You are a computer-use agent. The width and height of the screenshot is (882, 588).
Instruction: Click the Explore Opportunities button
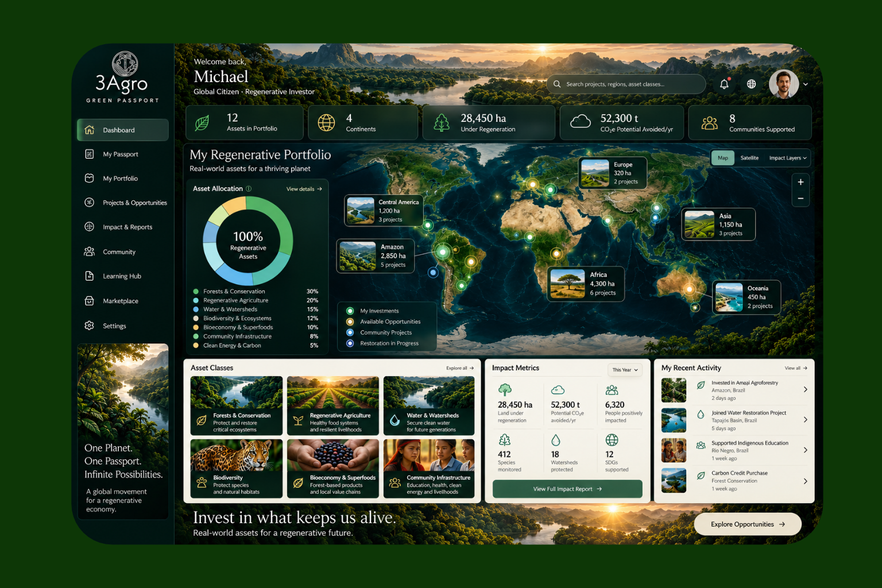coord(748,524)
